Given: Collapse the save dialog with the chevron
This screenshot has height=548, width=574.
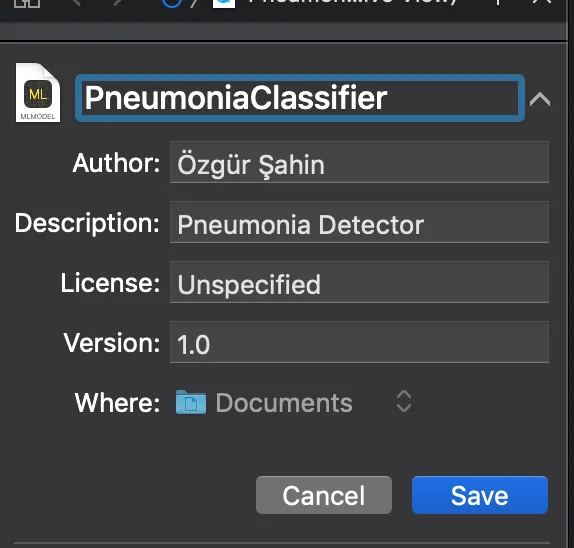Looking at the screenshot, I should [x=540, y=99].
